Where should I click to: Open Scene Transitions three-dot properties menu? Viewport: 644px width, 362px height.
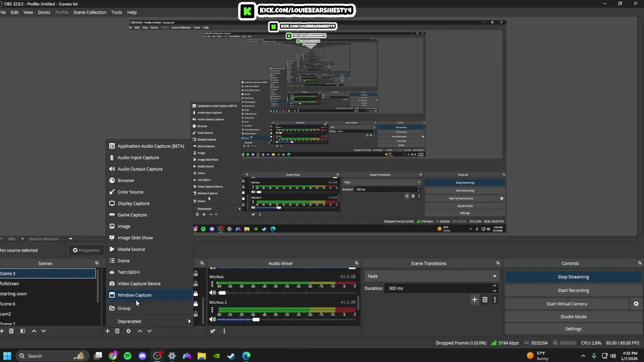pyautogui.click(x=495, y=300)
